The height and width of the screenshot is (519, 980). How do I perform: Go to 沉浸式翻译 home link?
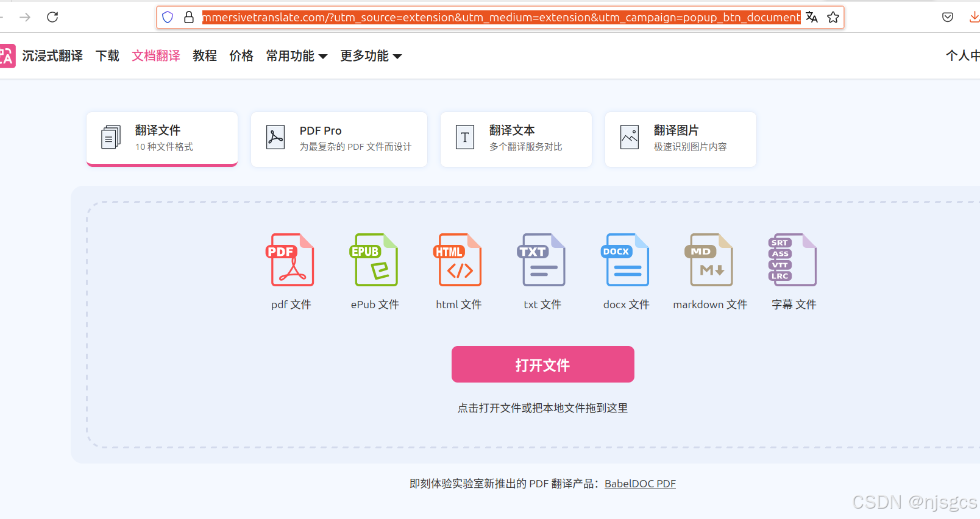pyautogui.click(x=52, y=56)
